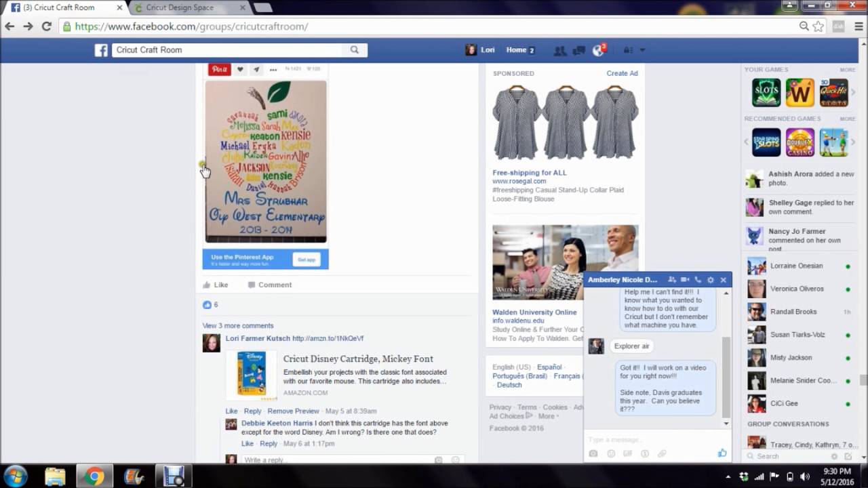The height and width of the screenshot is (488, 868).
Task: Click the chat sidebar Search field
Action: (787, 457)
